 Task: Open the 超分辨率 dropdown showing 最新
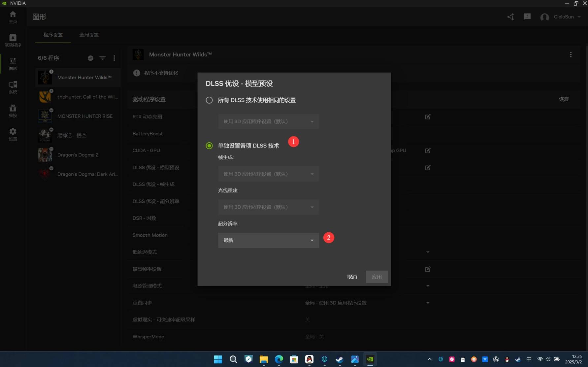(269, 240)
